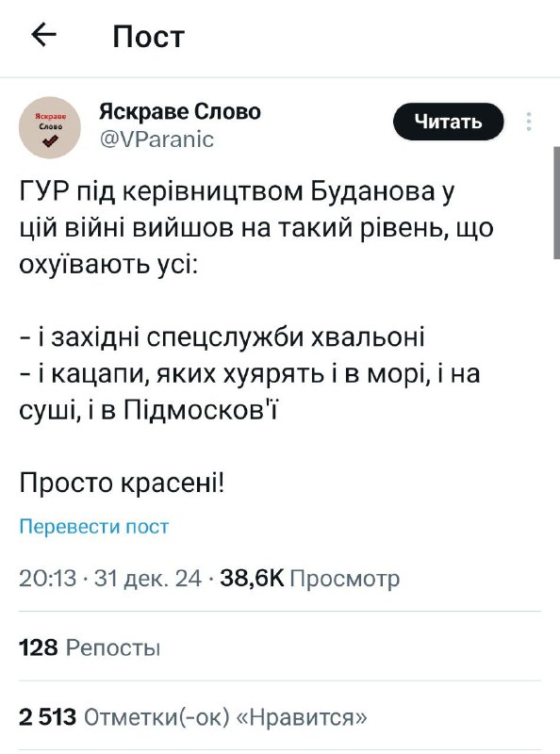View the 2 513 «Нравится» likes list

click(x=193, y=717)
